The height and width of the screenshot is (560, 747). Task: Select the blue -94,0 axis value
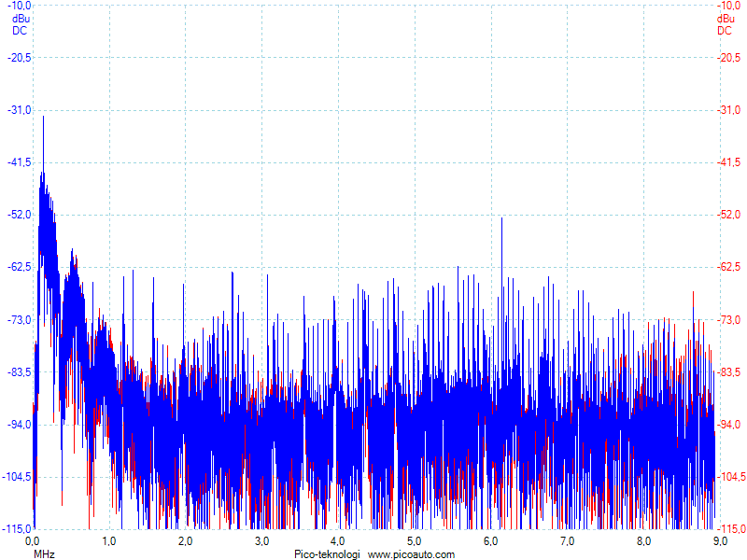20,425
